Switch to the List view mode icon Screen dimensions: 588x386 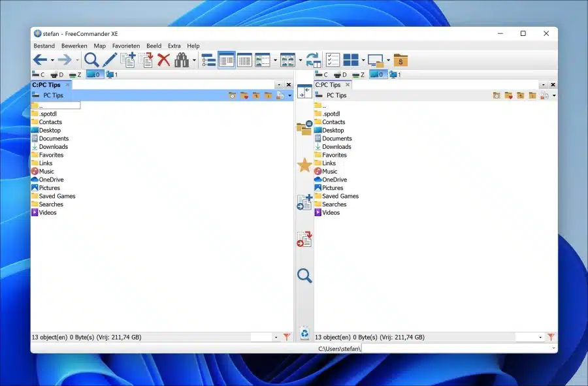click(244, 60)
